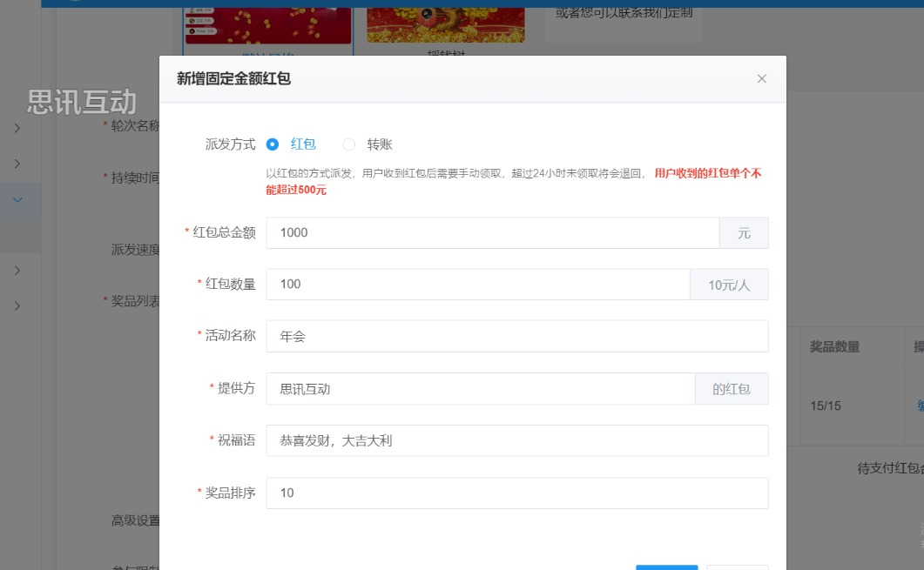Collapse the highlighted sidebar section chevron

[17, 199]
